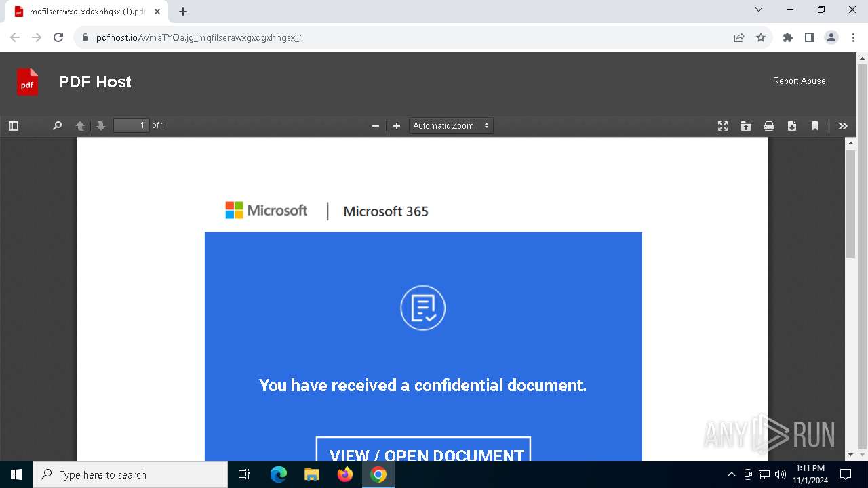Select the mqfilserawxg PDF tab

point(86,12)
